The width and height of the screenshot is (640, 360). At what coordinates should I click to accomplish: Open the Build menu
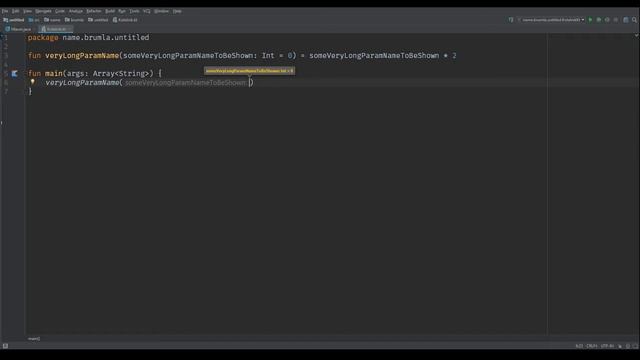[110, 11]
